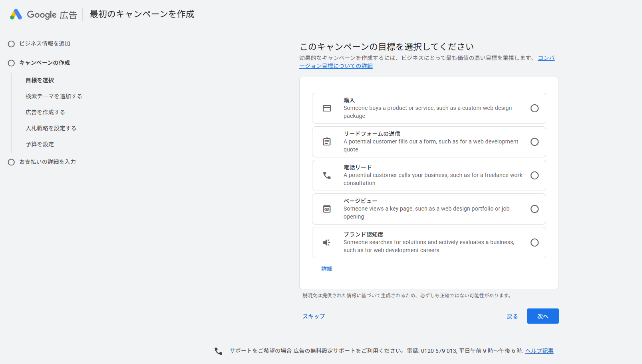
Task: Expand 詳細 to show more goals
Action: coord(327,269)
